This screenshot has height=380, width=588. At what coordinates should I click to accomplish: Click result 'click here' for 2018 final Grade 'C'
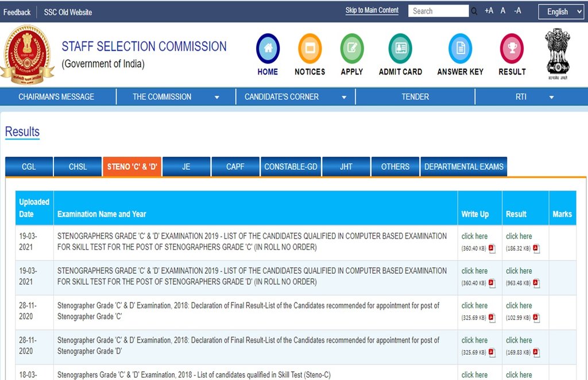[519, 305]
